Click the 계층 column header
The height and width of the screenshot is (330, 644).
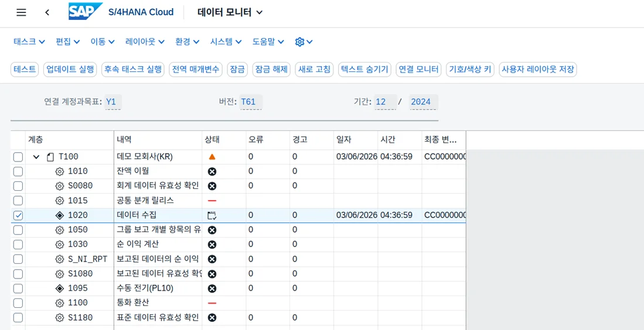[69, 139]
